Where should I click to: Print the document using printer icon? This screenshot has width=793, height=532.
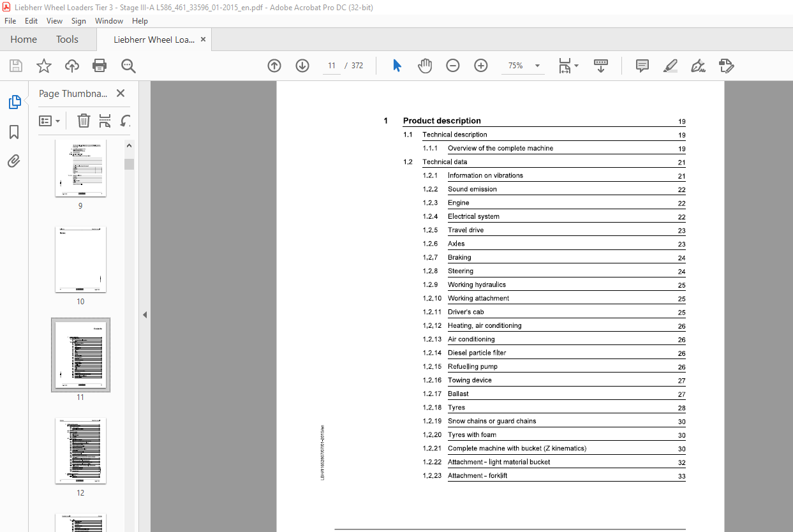tap(100, 66)
